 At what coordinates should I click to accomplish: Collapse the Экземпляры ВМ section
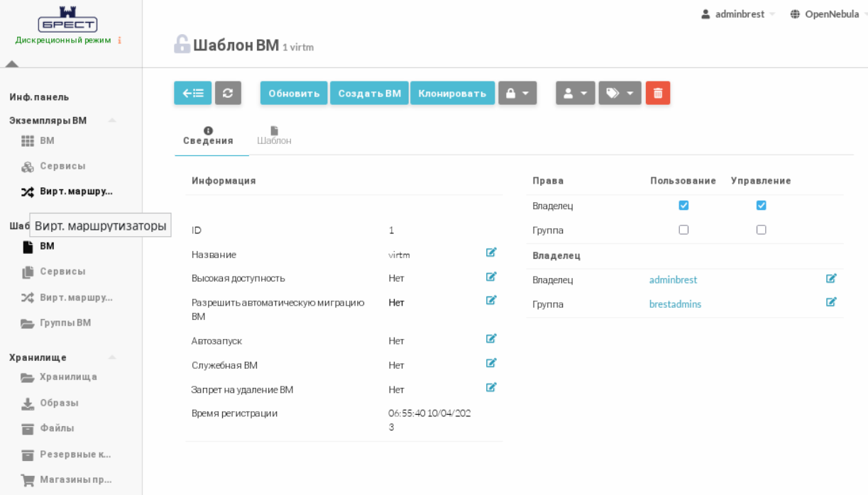pyautogui.click(x=112, y=121)
